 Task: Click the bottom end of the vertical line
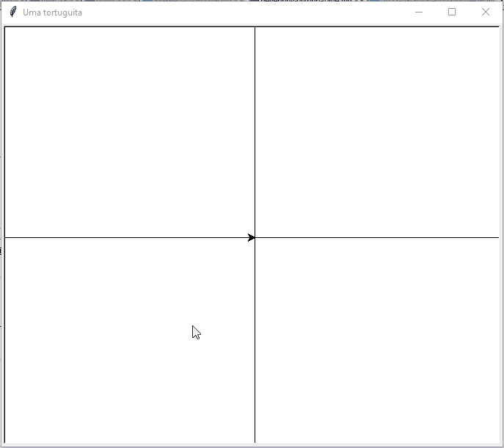255,441
